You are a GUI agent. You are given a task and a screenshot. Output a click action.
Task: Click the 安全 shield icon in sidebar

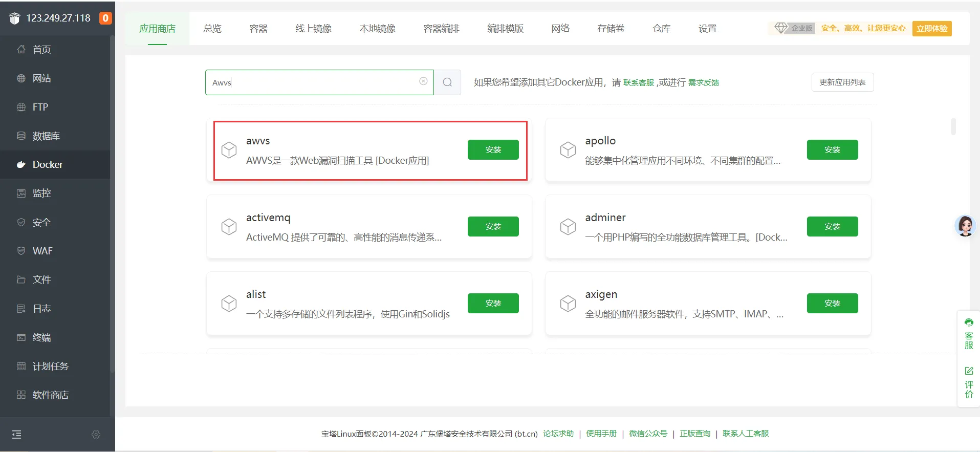click(x=21, y=222)
